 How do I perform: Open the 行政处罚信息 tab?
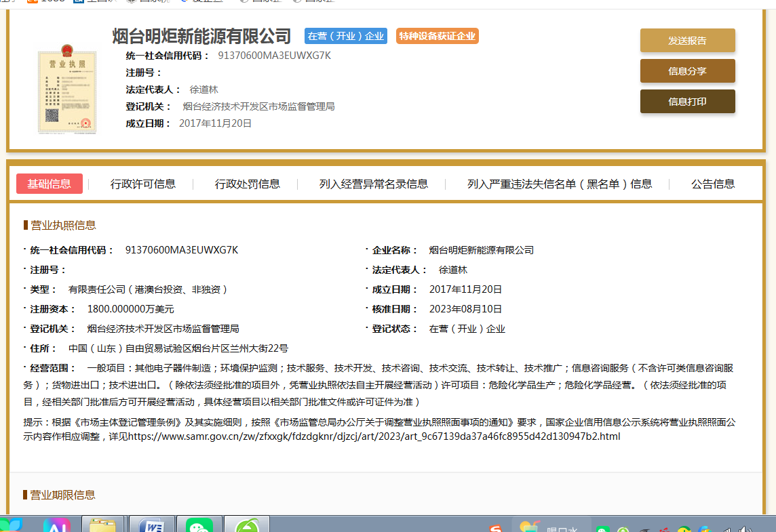pyautogui.click(x=248, y=184)
